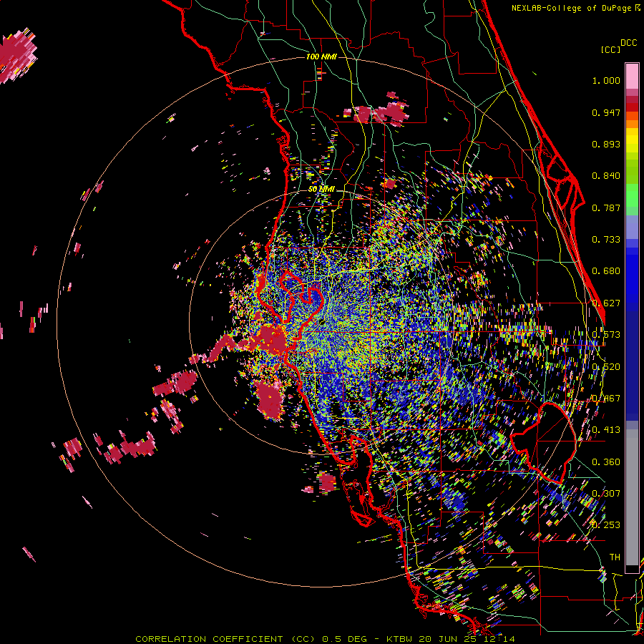Select the 0.733 legend value
This screenshot has height=644, width=644.
coord(606,240)
